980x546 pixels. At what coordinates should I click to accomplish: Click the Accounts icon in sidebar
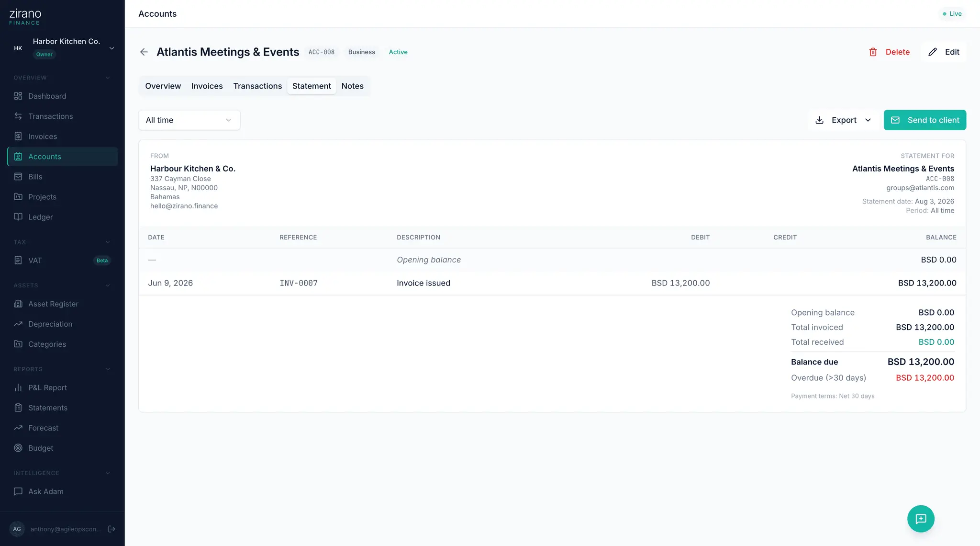pos(18,157)
